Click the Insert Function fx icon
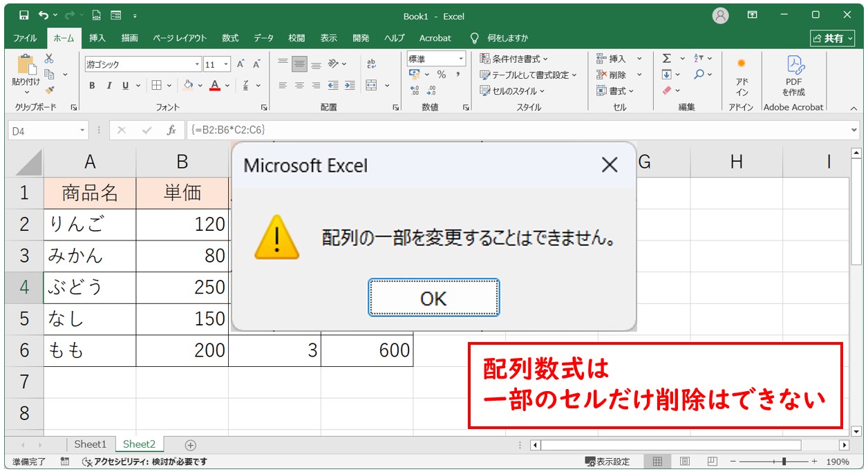Image resolution: width=868 pixels, height=474 pixels. [x=171, y=130]
